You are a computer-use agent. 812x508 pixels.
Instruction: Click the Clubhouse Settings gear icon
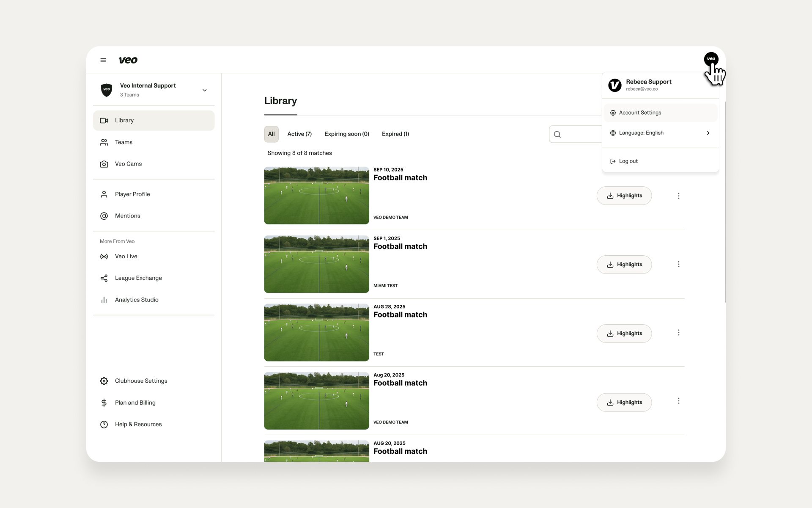[x=104, y=381]
